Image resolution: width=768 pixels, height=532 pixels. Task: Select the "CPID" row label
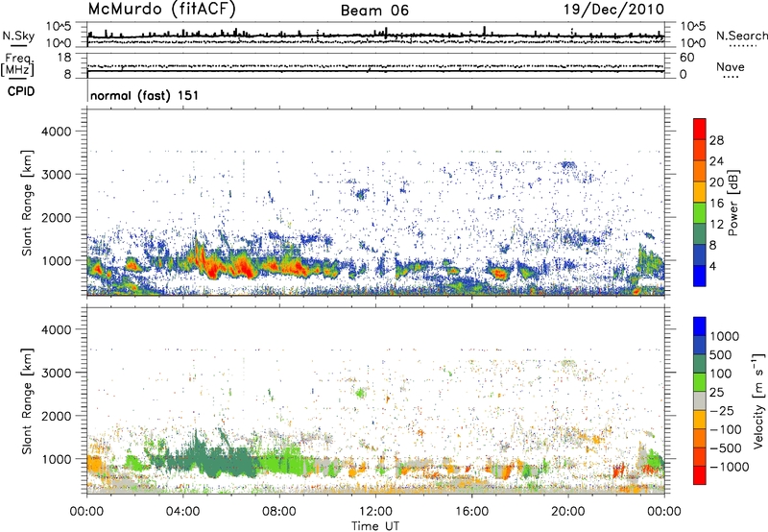(x=21, y=91)
